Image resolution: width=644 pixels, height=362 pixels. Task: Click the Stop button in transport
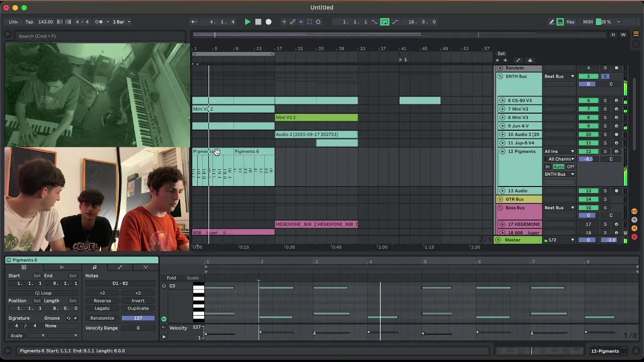pos(258,22)
